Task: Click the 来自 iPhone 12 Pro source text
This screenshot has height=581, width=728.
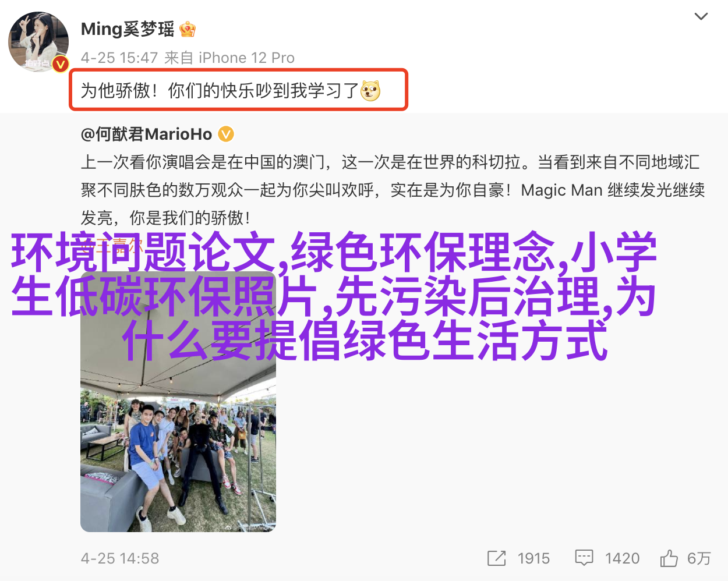Action: coord(229,58)
